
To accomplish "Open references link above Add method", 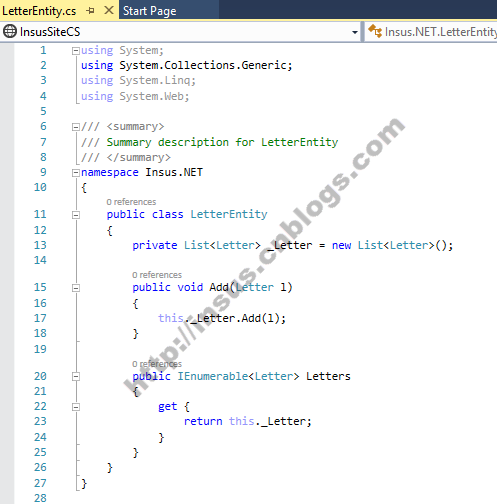I will tap(157, 275).
